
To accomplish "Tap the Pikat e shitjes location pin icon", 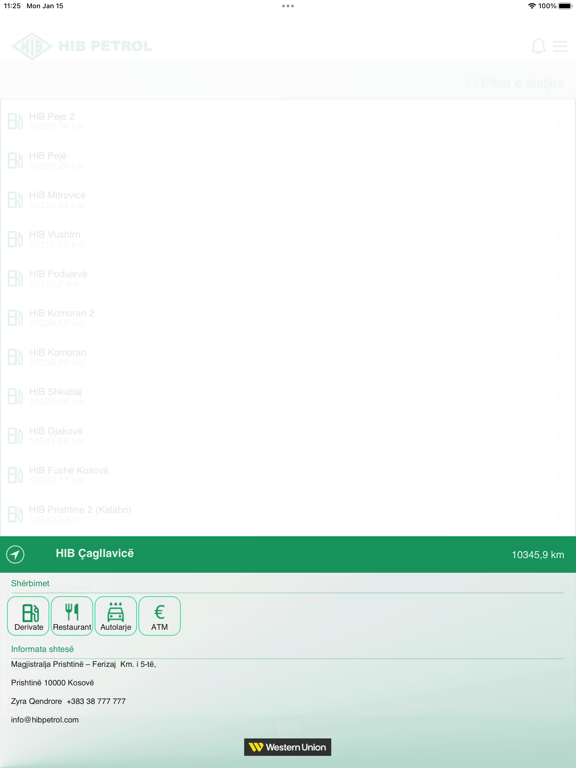I will [x=471, y=83].
